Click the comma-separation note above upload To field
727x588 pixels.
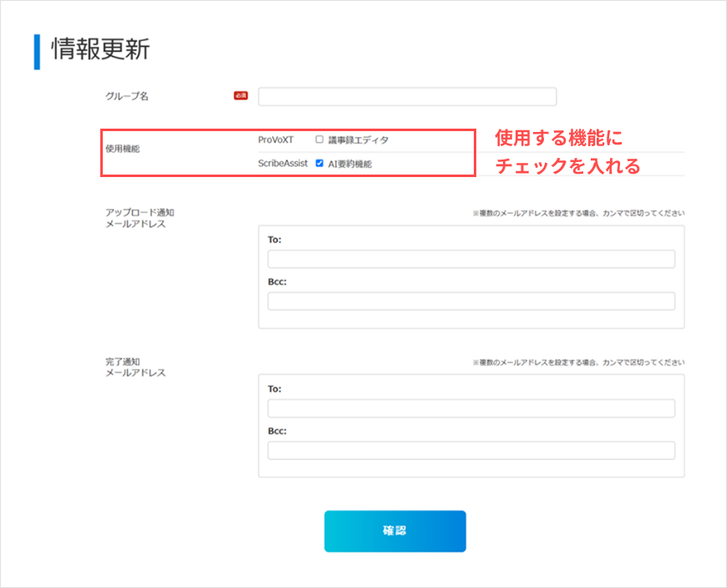(x=578, y=214)
